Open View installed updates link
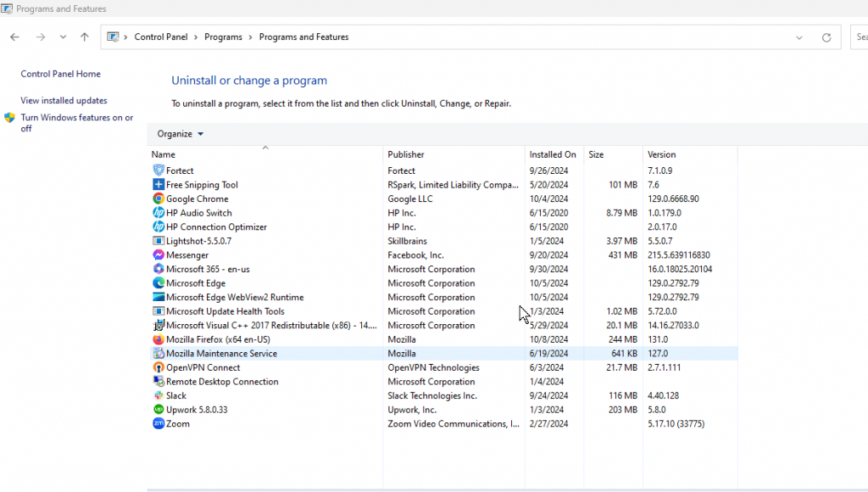 [x=64, y=100]
